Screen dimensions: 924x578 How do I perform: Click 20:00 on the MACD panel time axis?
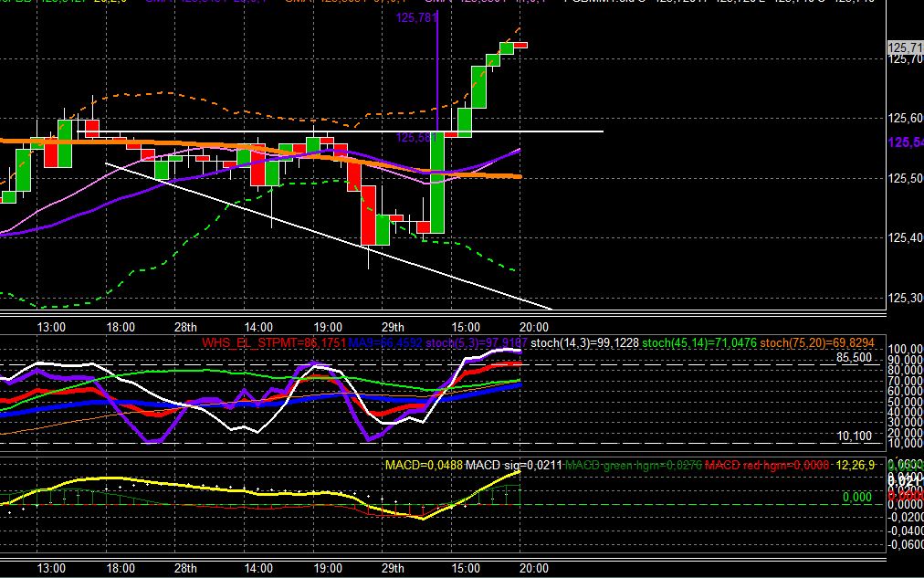tap(534, 569)
